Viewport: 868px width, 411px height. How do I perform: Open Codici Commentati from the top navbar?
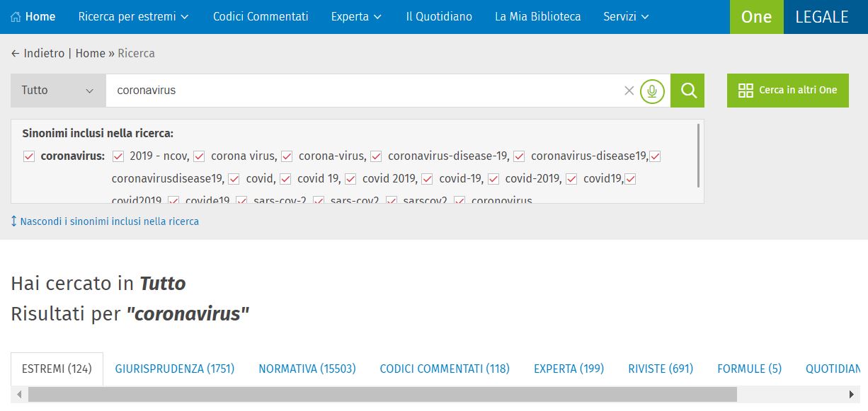click(261, 16)
